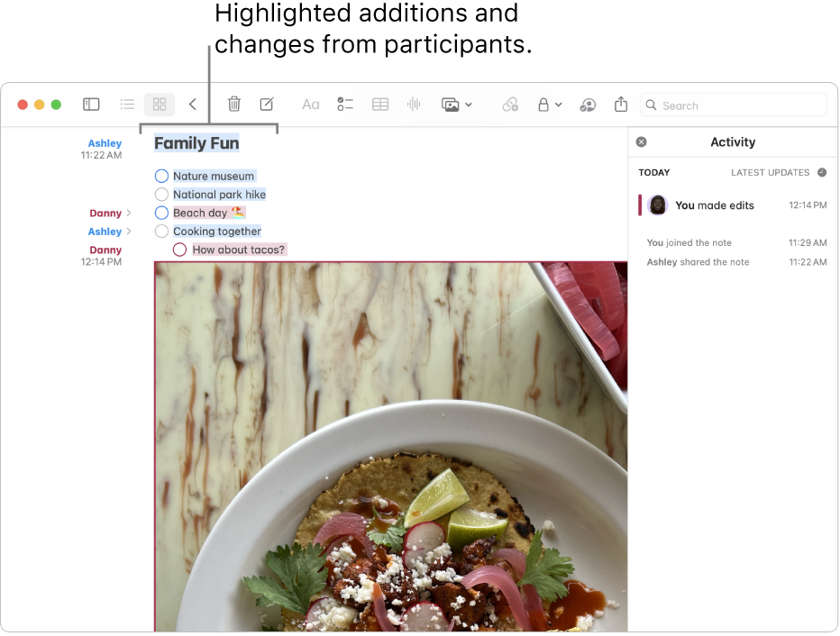840x636 pixels.
Task: Click the How about tacos? text
Action: pyautogui.click(x=239, y=250)
